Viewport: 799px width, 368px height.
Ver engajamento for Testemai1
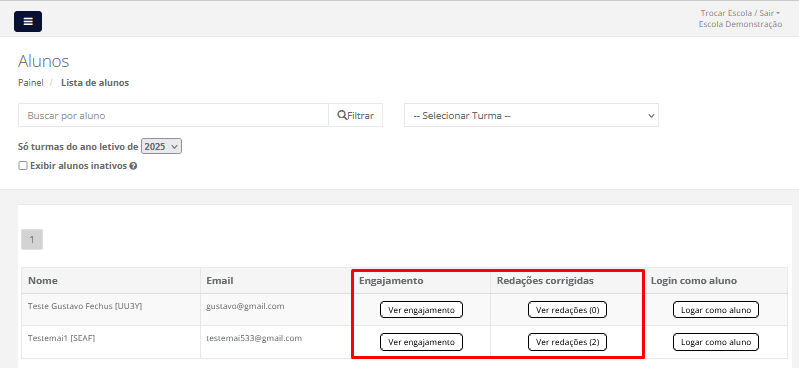click(421, 342)
